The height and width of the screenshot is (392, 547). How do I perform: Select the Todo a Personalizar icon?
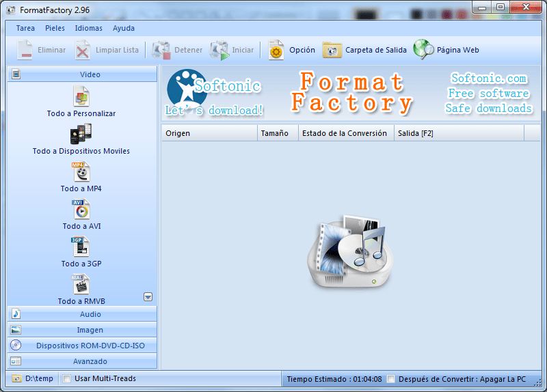click(x=81, y=96)
